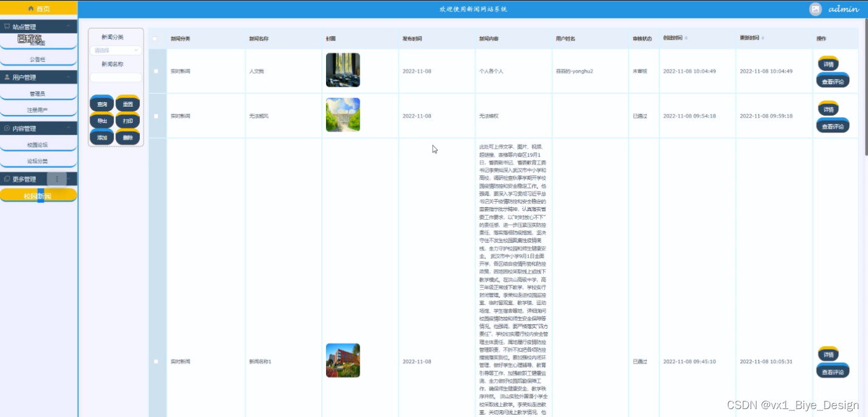
Task: Collapse the 站点管理 menu group
Action: [38, 27]
